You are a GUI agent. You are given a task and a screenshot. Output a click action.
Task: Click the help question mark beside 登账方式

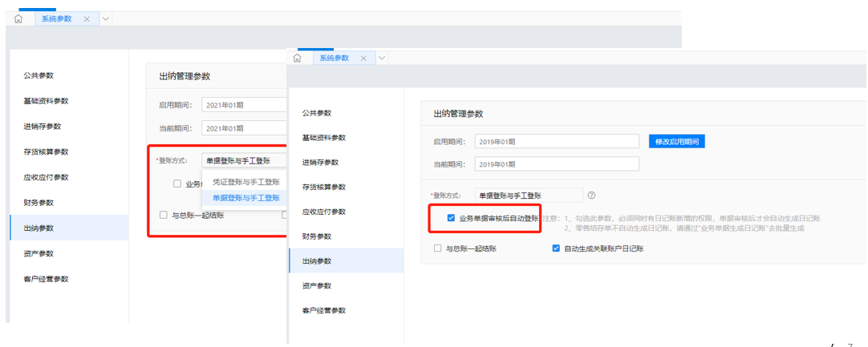pos(592,195)
